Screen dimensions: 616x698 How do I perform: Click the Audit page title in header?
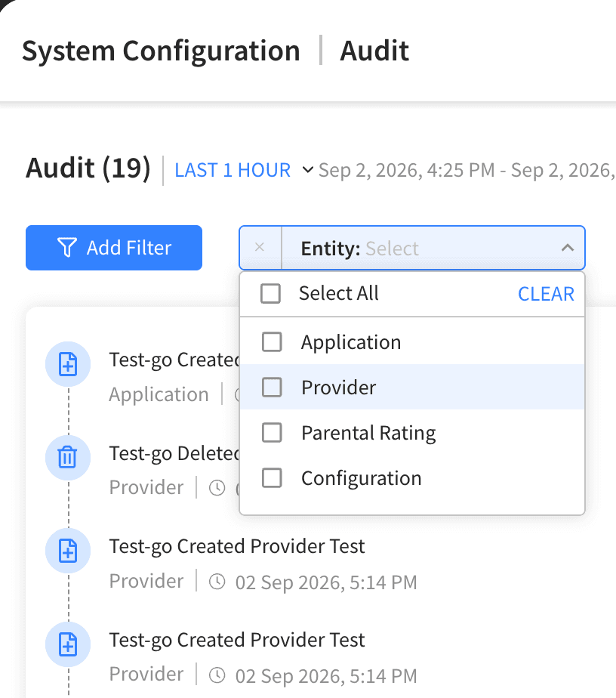point(374,51)
